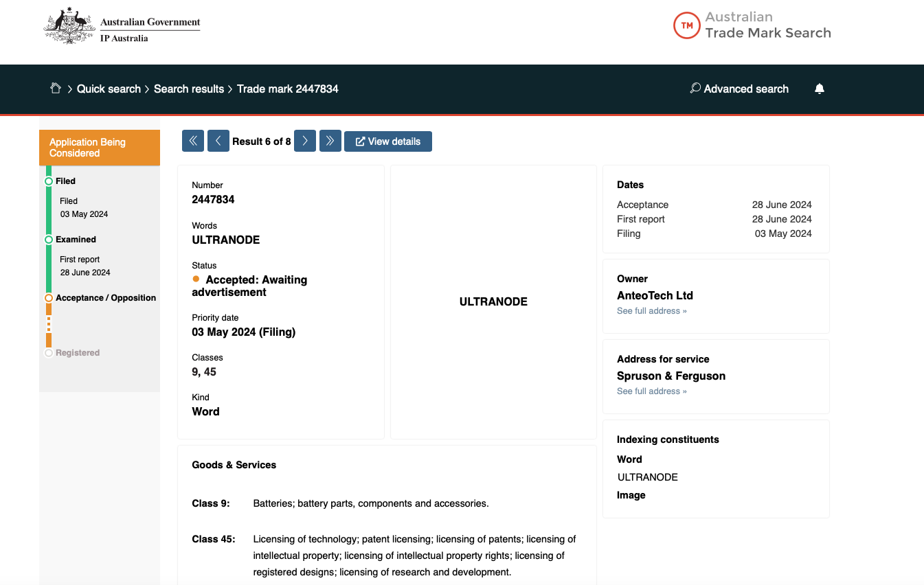See full address under AnteoTech Ltd
Image resolution: width=924 pixels, height=585 pixels.
pyautogui.click(x=652, y=311)
